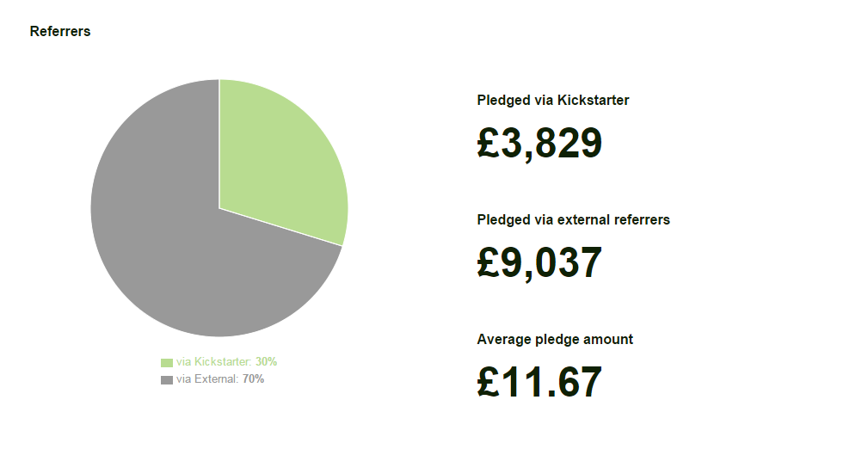The width and height of the screenshot is (868, 449).
Task: Click the Referrers section heading
Action: [59, 32]
